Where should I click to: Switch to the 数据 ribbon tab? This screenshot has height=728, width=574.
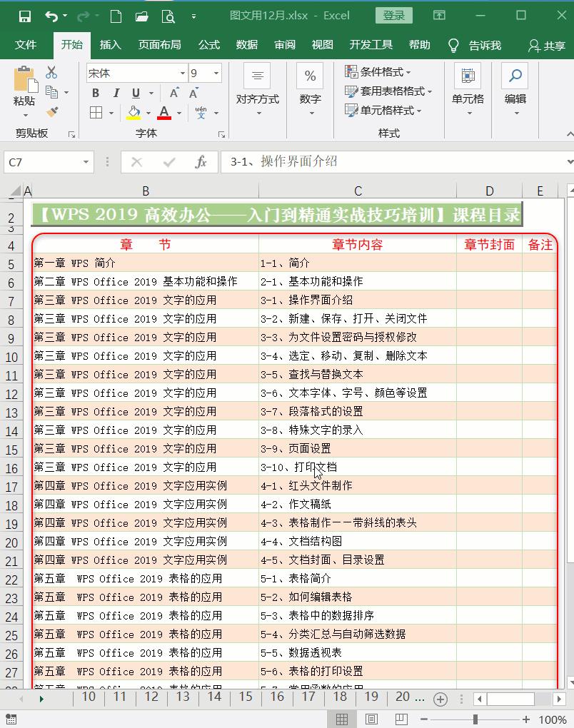click(246, 44)
